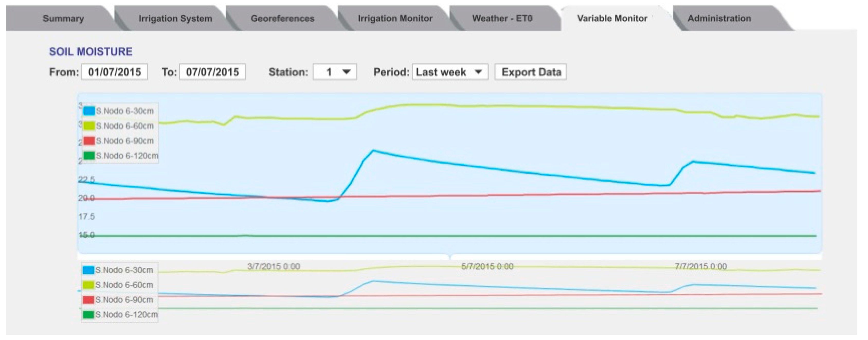This screenshot has width=868, height=340.
Task: Click the range selector handle below main chart
Action: tap(450, 256)
